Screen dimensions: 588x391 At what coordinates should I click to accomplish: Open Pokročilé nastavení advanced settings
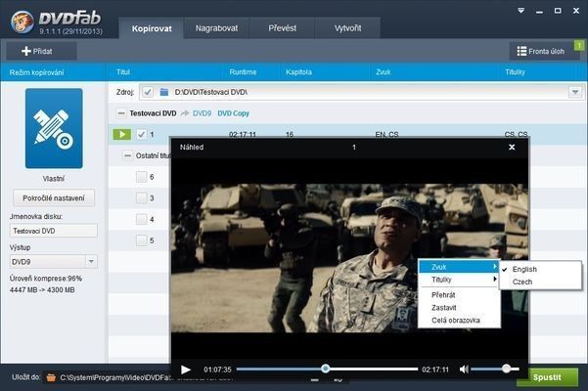coord(54,197)
